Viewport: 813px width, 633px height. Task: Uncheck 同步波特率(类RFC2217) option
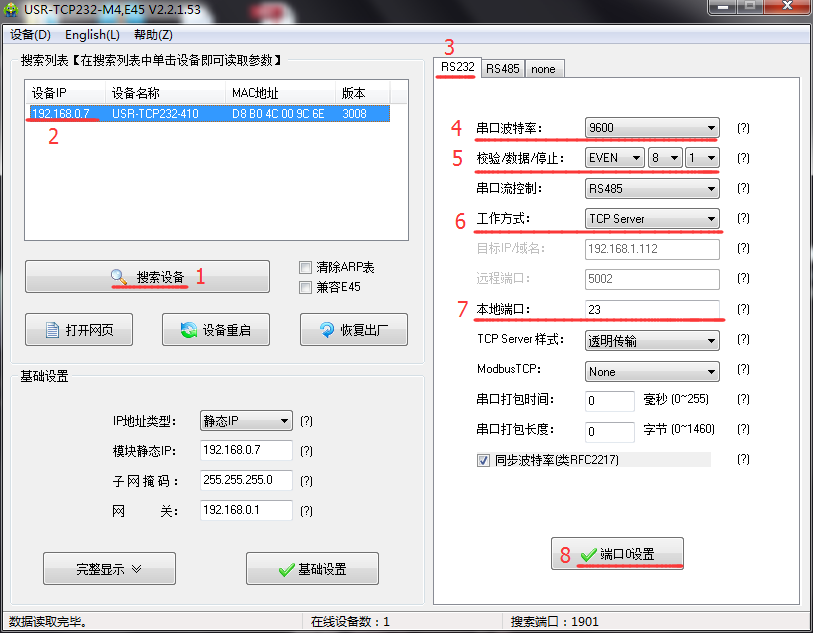point(484,460)
